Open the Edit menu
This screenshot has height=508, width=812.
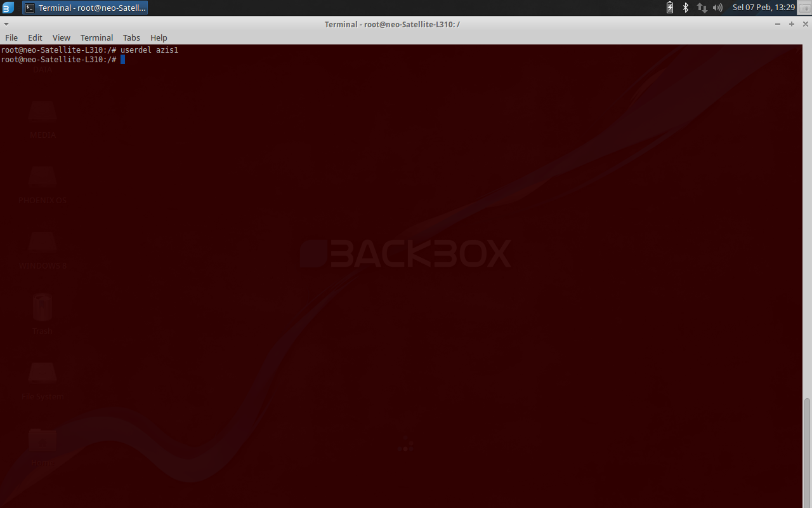tap(35, 37)
